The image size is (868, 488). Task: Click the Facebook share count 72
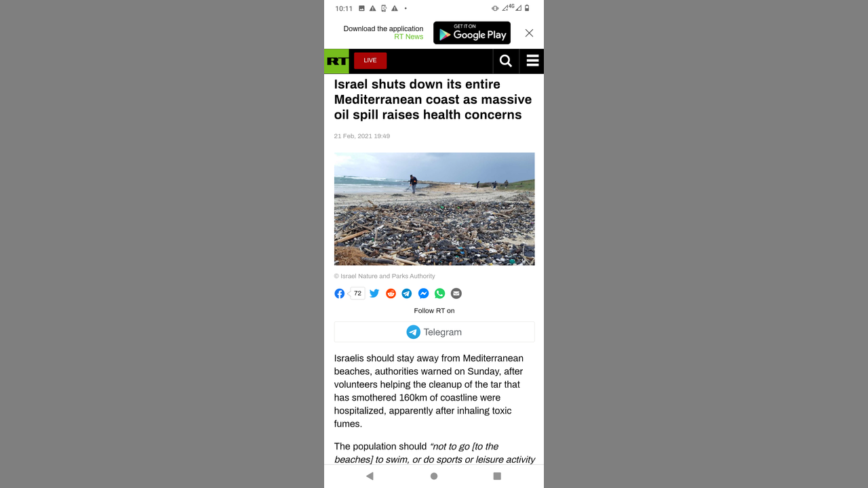click(x=357, y=293)
